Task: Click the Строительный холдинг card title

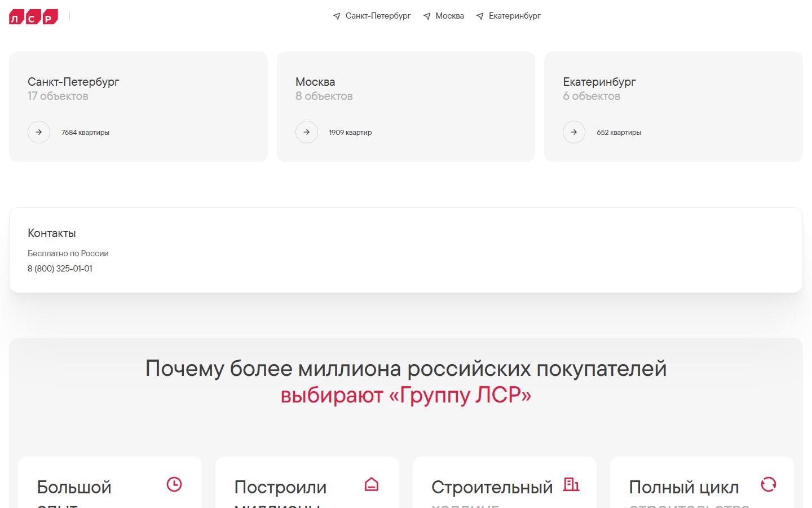Action: pos(492,494)
